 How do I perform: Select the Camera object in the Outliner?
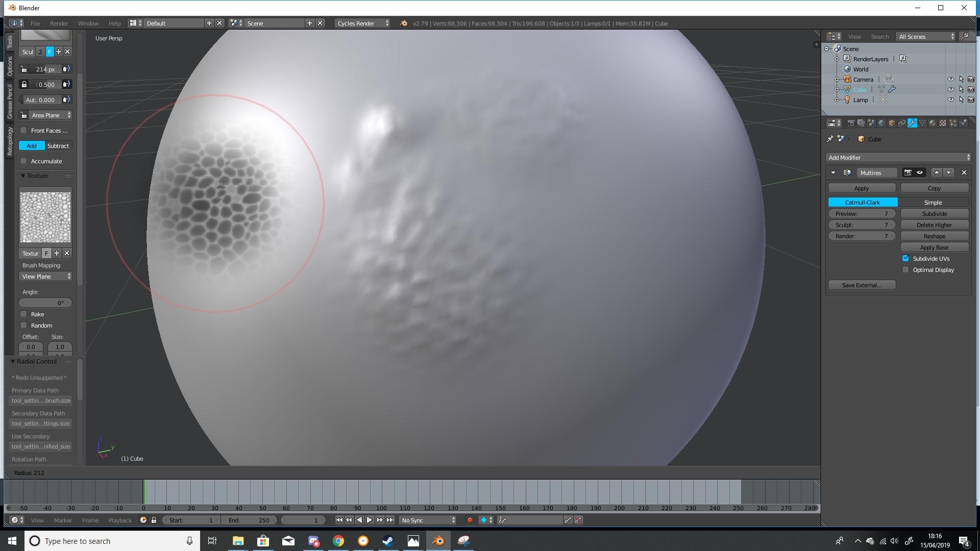tap(863, 80)
